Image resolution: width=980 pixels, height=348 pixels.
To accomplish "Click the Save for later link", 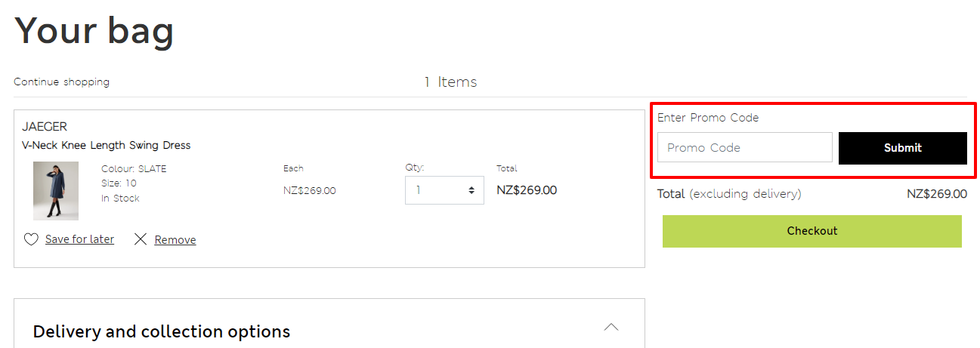I will 79,239.
